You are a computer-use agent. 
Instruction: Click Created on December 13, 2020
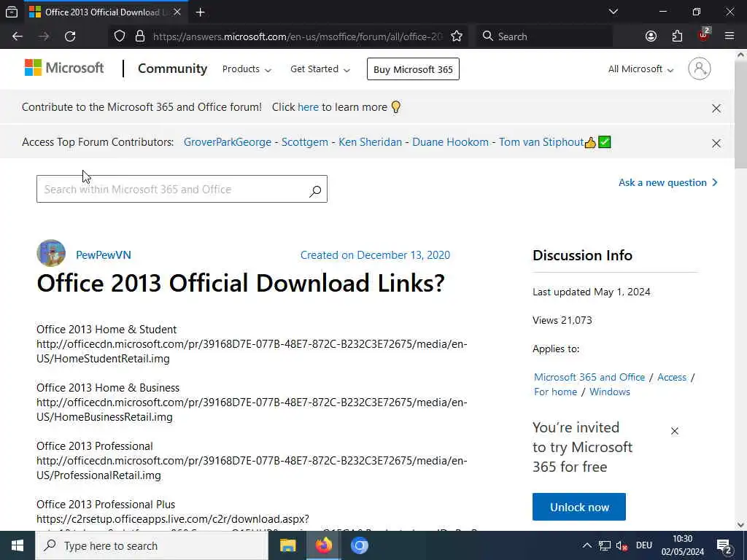click(375, 254)
